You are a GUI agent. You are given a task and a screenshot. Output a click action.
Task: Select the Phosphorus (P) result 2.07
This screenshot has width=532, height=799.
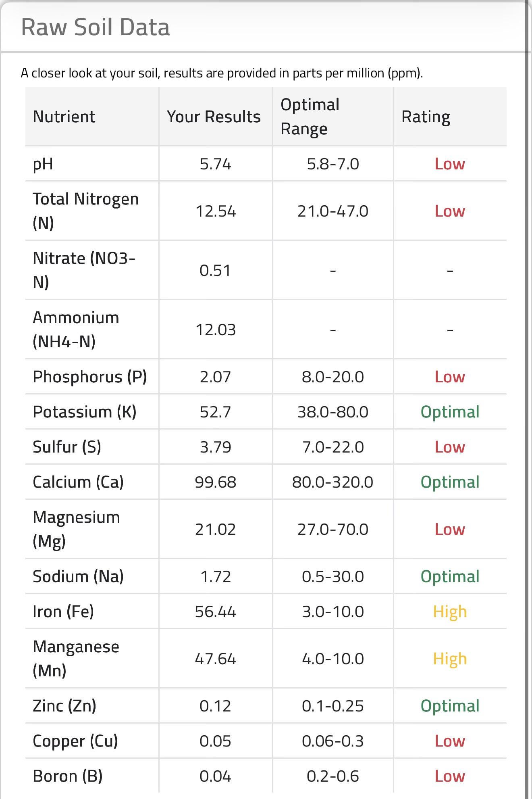click(x=215, y=377)
